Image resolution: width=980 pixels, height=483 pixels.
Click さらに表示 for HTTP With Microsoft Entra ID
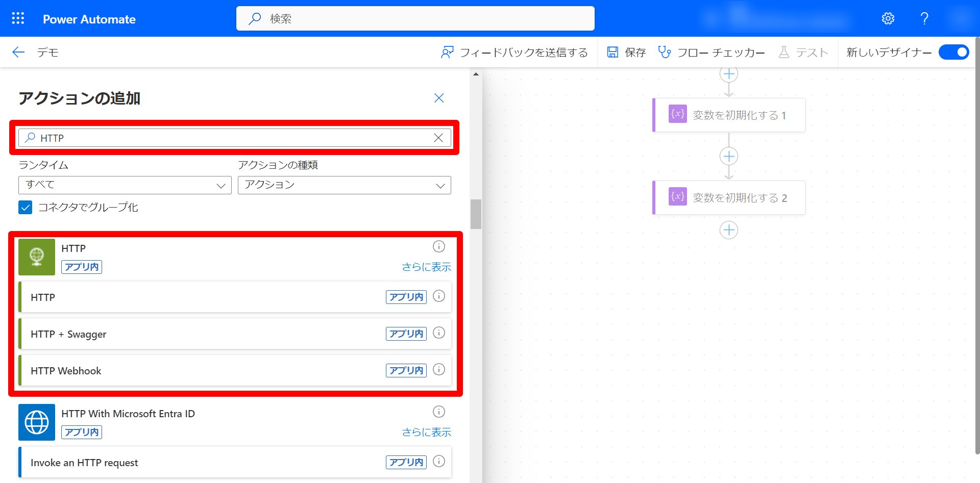pyautogui.click(x=426, y=432)
